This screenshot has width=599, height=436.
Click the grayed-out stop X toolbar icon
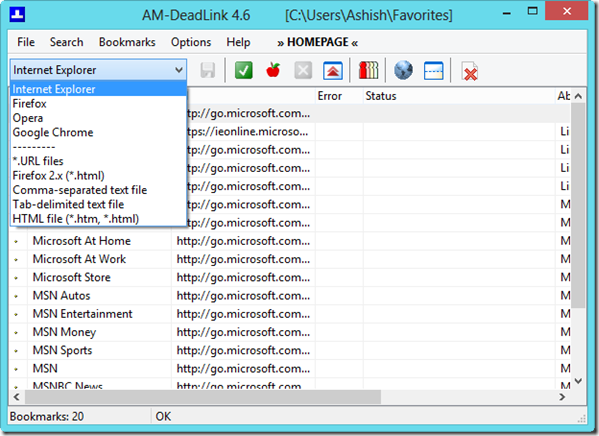303,70
